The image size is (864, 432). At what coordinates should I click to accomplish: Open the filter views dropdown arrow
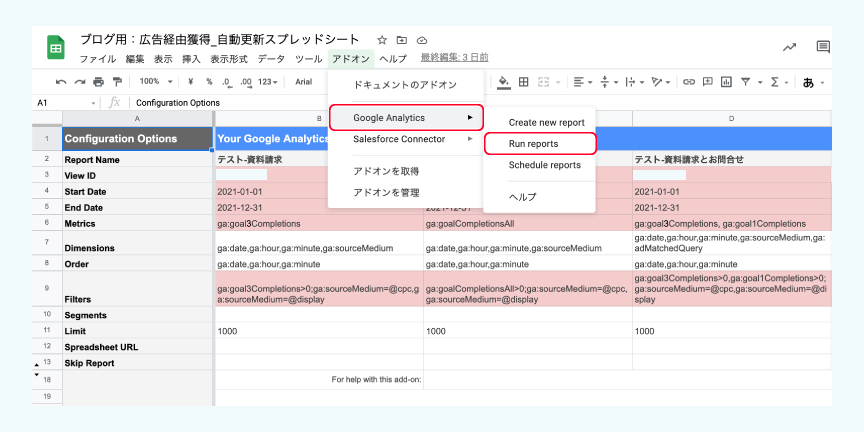tap(760, 83)
